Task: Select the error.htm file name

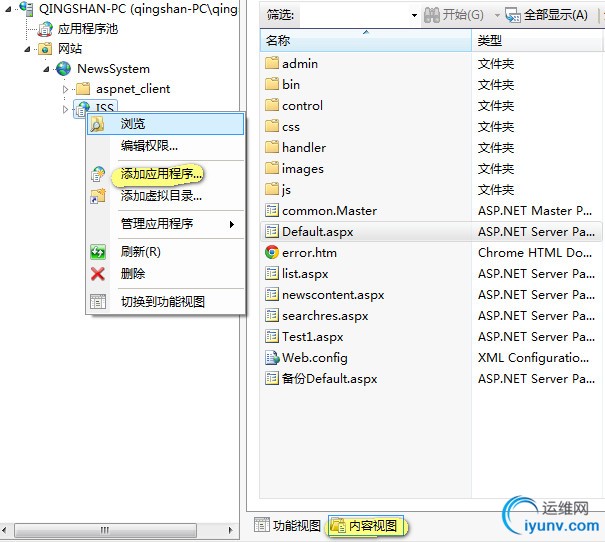Action: [x=309, y=253]
